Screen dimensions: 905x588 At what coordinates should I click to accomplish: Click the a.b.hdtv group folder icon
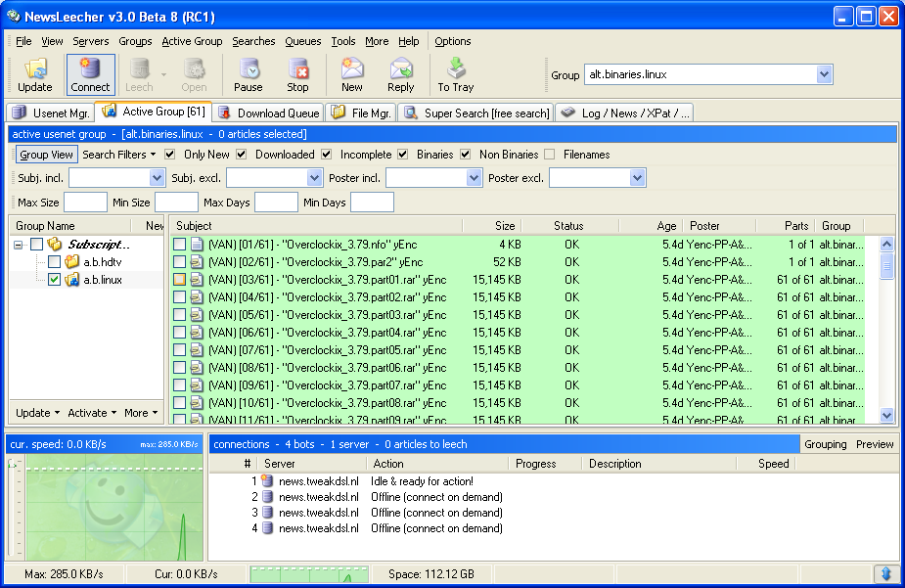click(x=71, y=262)
